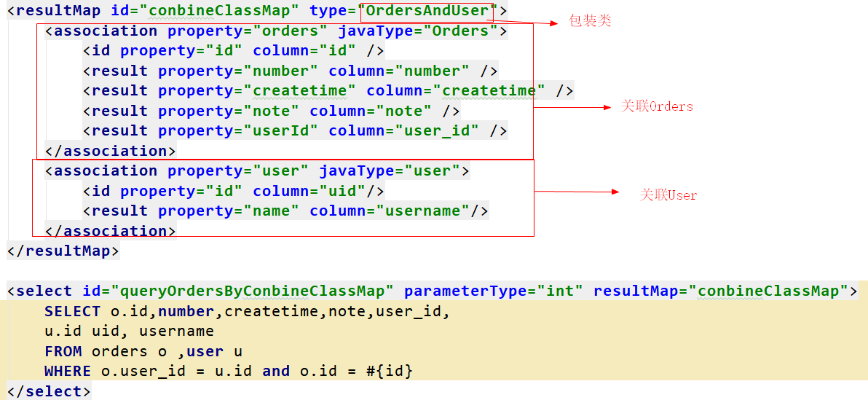Click the first closing association tag
The width and height of the screenshot is (868, 400).
click(x=110, y=151)
